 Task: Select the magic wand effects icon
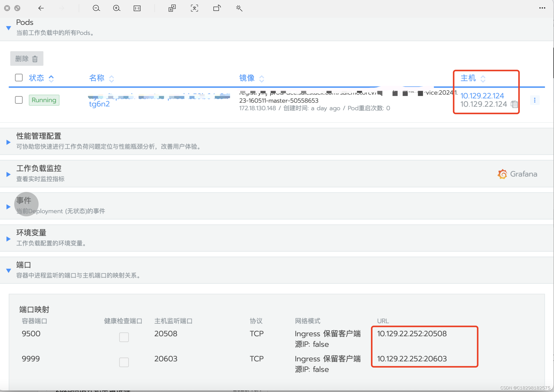239,8
